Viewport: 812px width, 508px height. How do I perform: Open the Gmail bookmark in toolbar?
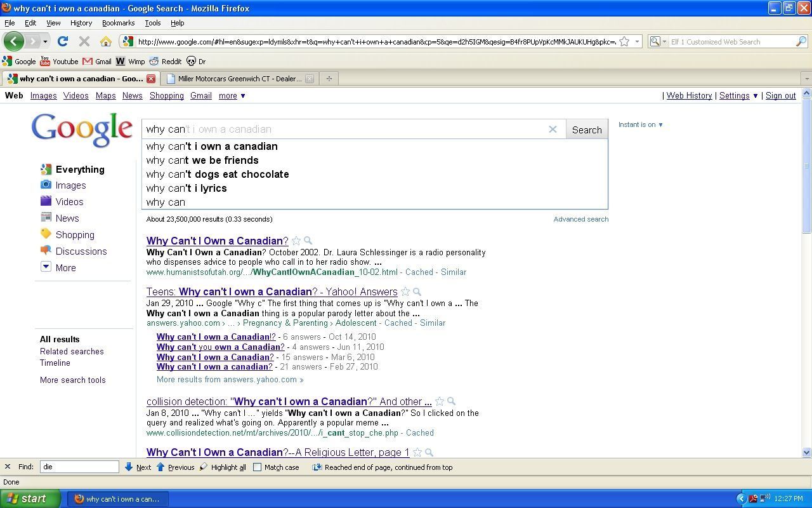click(x=97, y=62)
